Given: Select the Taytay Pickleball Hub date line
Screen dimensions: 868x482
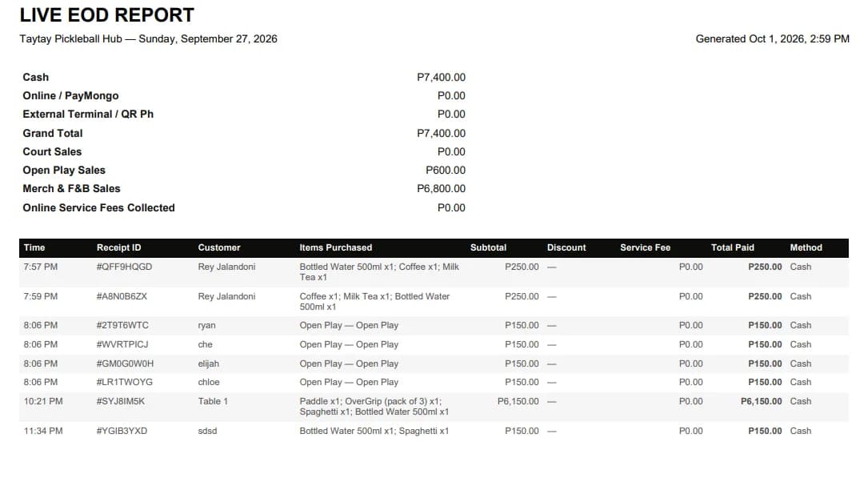Looking at the screenshot, I should point(148,38).
